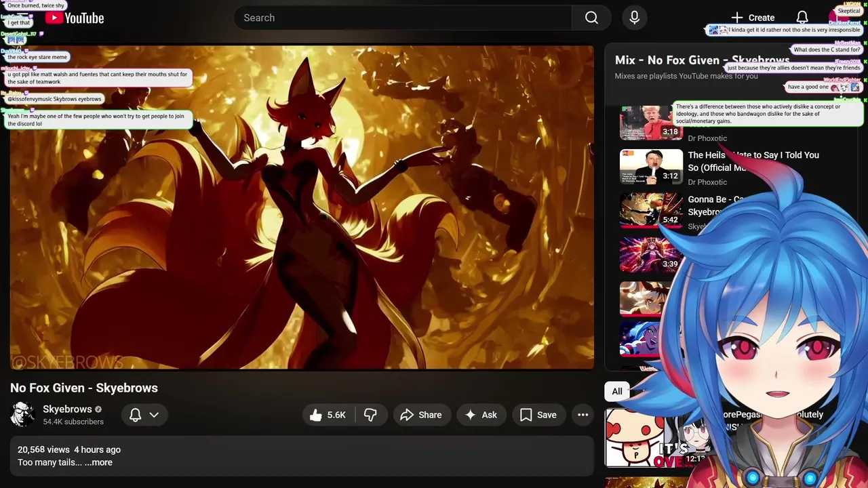Expand the subscription notification bell dropdown

[144, 415]
